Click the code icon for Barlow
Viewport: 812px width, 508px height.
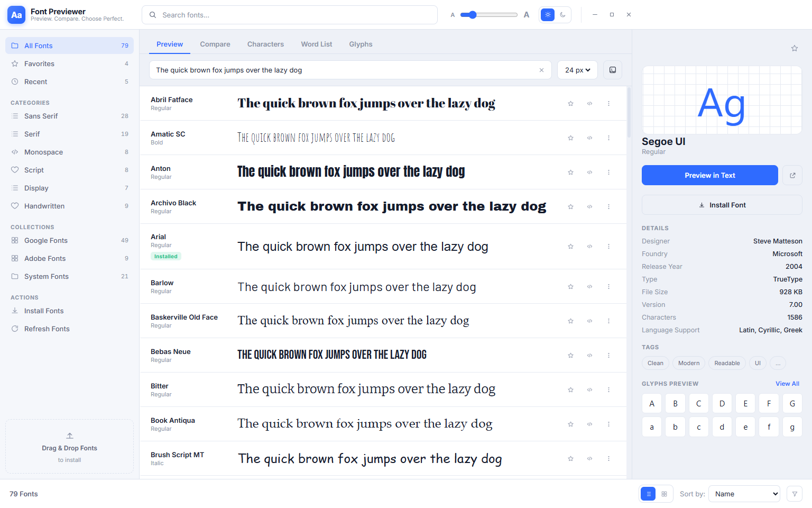pyautogui.click(x=589, y=287)
